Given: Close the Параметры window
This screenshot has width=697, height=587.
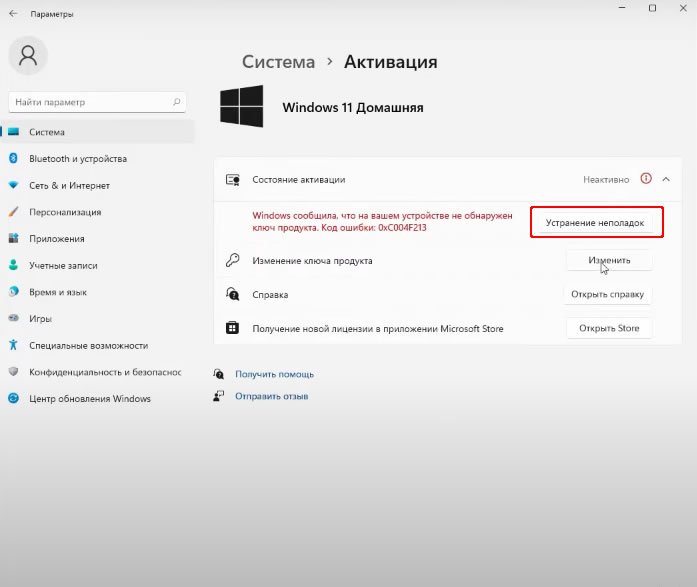Looking at the screenshot, I should 683,8.
